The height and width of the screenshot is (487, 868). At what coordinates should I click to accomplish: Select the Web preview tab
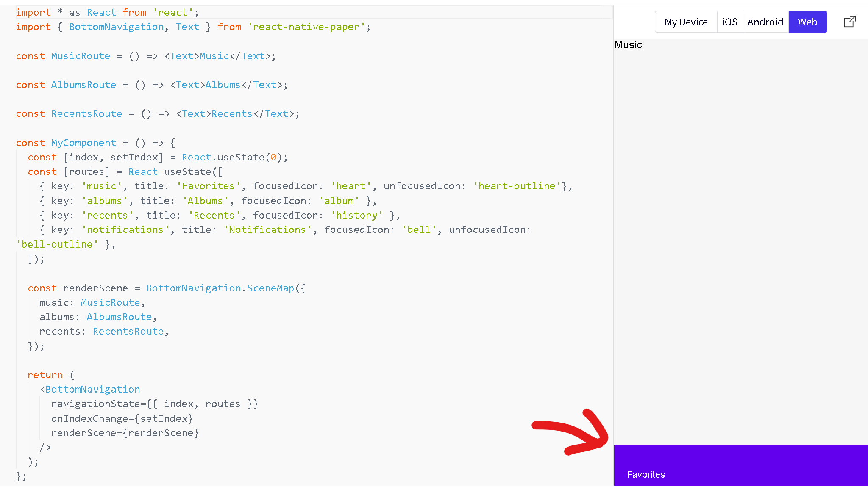[807, 22]
